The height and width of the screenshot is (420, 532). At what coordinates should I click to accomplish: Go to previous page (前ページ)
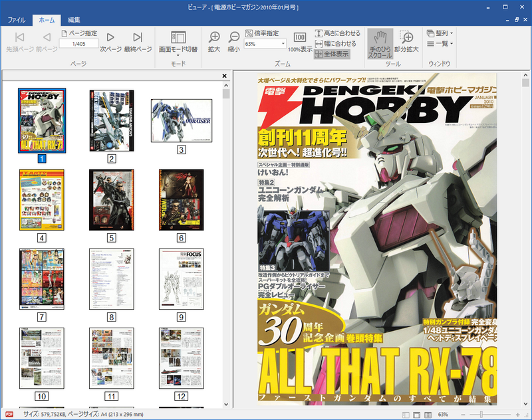[47, 42]
